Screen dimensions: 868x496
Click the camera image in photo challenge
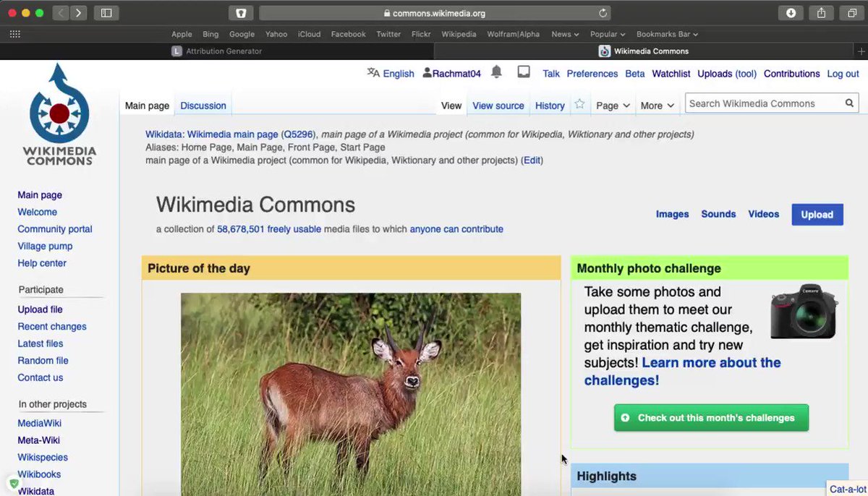point(804,312)
